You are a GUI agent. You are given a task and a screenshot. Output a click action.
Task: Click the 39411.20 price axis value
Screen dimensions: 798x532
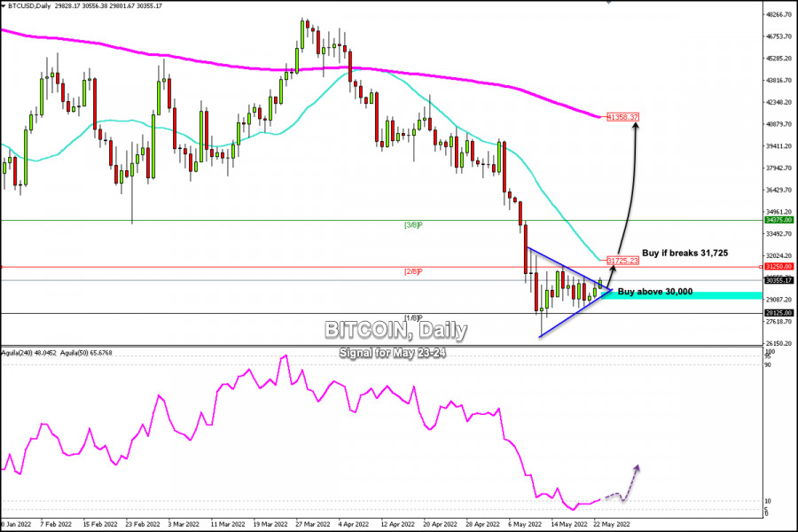(x=778, y=146)
